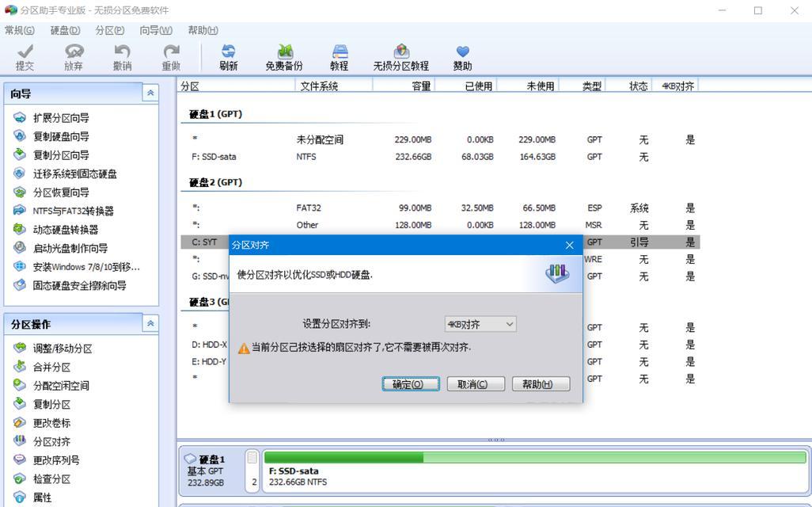This screenshot has width=812, height=507.
Task: Click the 硬盘1 (GPT) group header
Action: pyautogui.click(x=215, y=114)
